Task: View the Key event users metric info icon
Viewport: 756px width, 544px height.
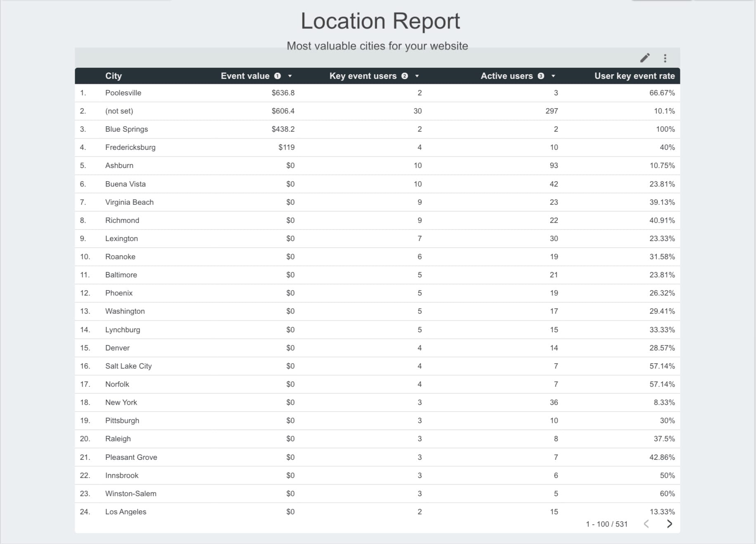Action: tap(404, 76)
